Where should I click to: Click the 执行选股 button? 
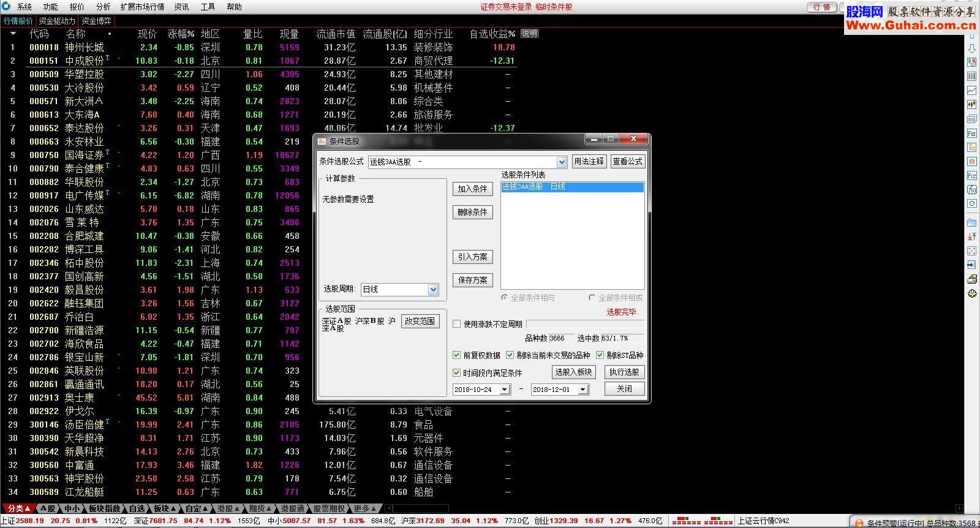(624, 372)
